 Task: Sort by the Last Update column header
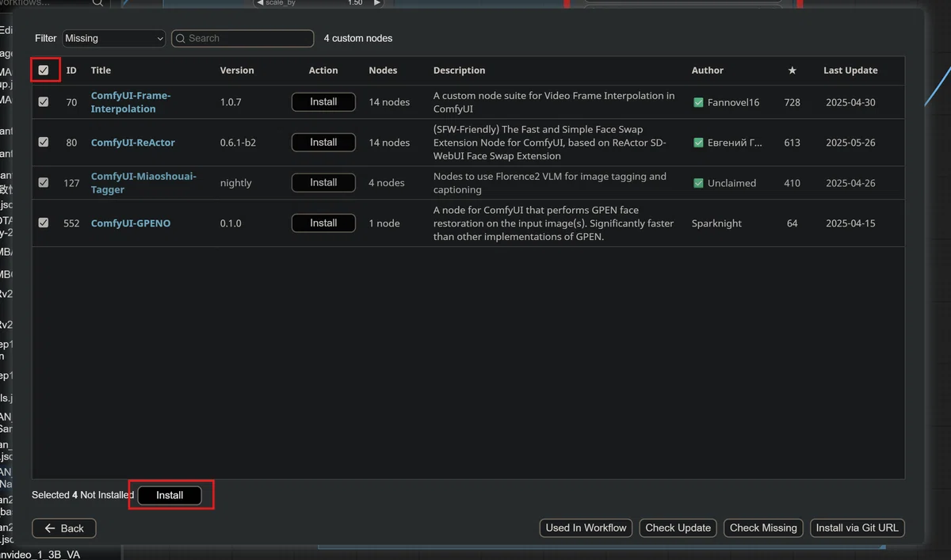[x=850, y=70]
